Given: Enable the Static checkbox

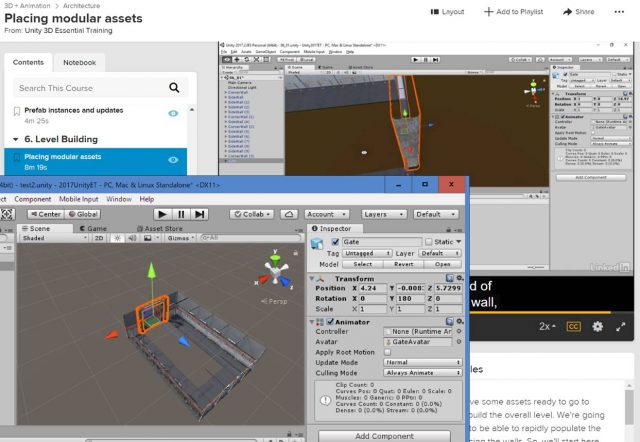Looking at the screenshot, I should pyautogui.click(x=428, y=242).
